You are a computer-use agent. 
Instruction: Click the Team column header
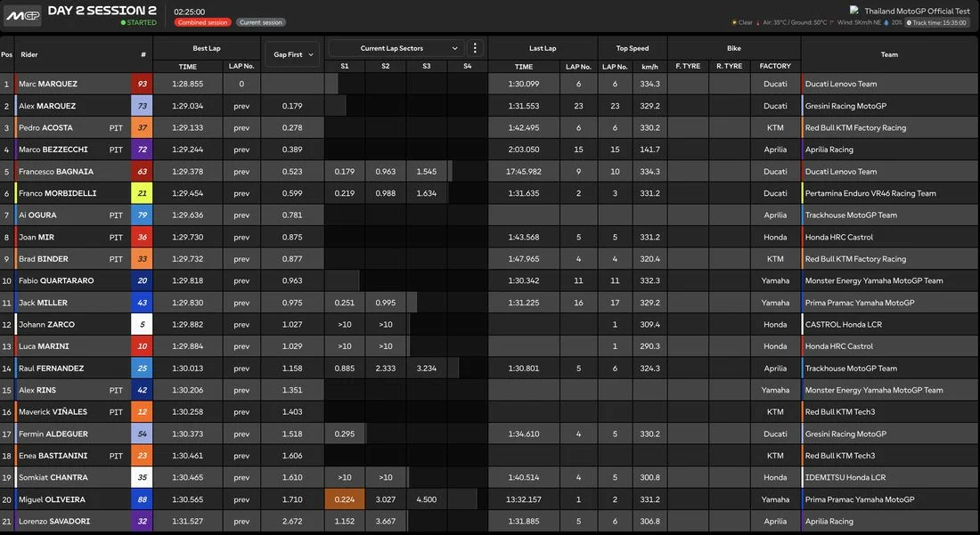point(889,54)
